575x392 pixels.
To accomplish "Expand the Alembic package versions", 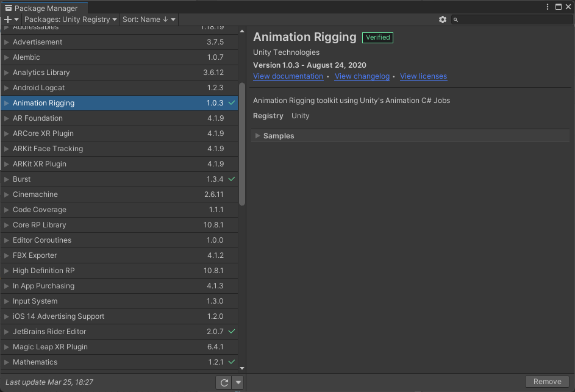I will (x=6, y=57).
